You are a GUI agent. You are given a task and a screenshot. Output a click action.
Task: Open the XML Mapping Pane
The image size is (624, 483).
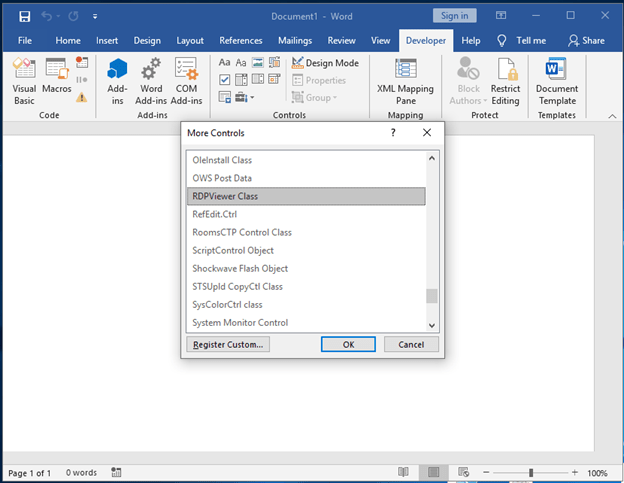[405, 79]
